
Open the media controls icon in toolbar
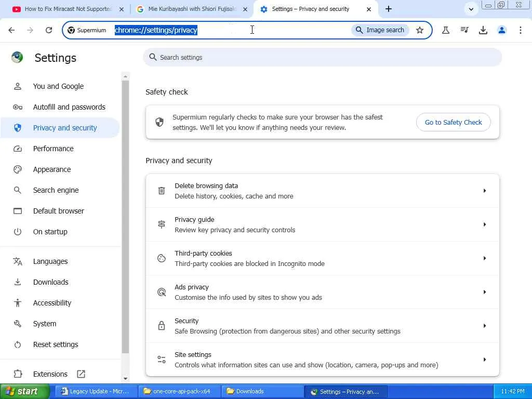[x=464, y=30]
